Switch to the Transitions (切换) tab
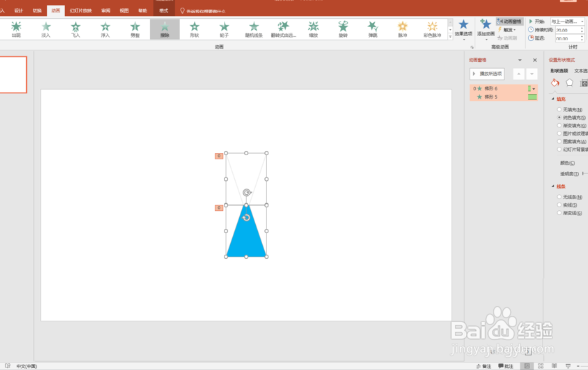This screenshot has width=588, height=370. click(x=37, y=10)
